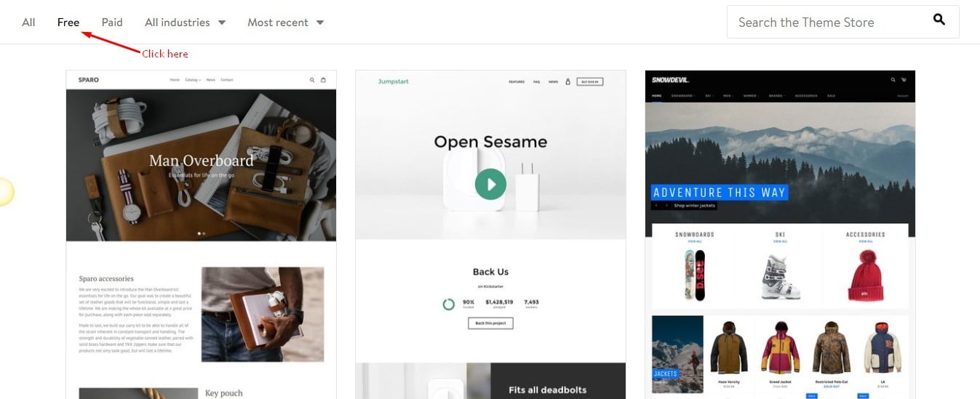
Task: Click Home in the Sparo preview menu
Action: tap(175, 80)
